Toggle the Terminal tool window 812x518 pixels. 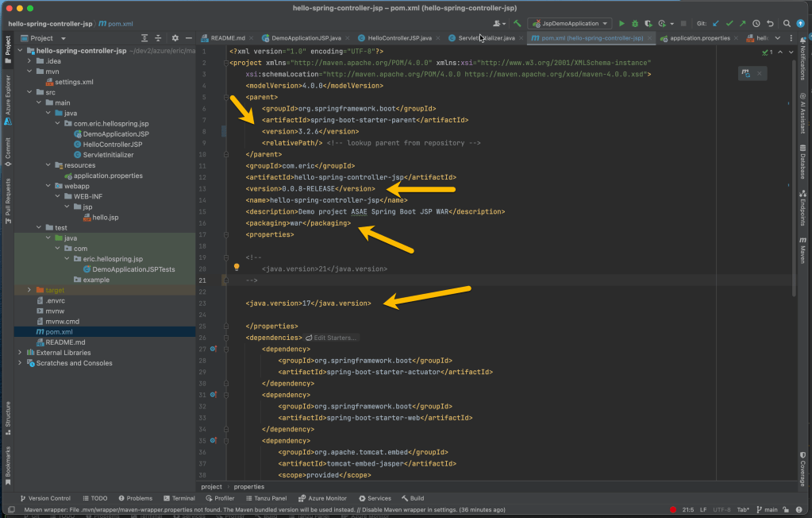click(x=179, y=498)
